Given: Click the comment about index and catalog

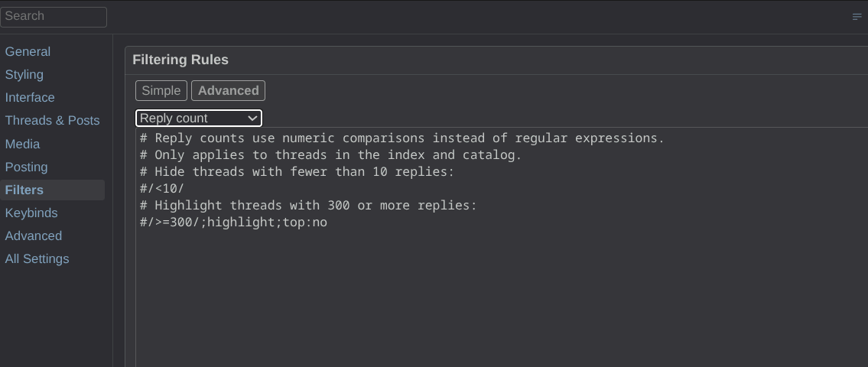Looking at the screenshot, I should (x=330, y=155).
